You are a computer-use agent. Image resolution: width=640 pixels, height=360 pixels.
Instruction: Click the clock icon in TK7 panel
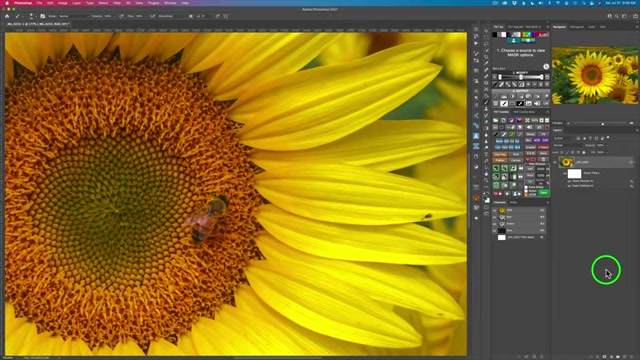tap(546, 67)
